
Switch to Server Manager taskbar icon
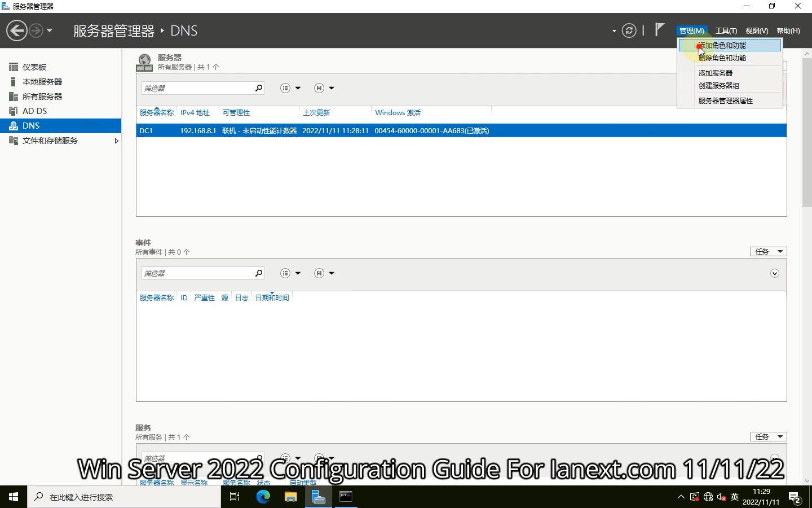[x=318, y=497]
